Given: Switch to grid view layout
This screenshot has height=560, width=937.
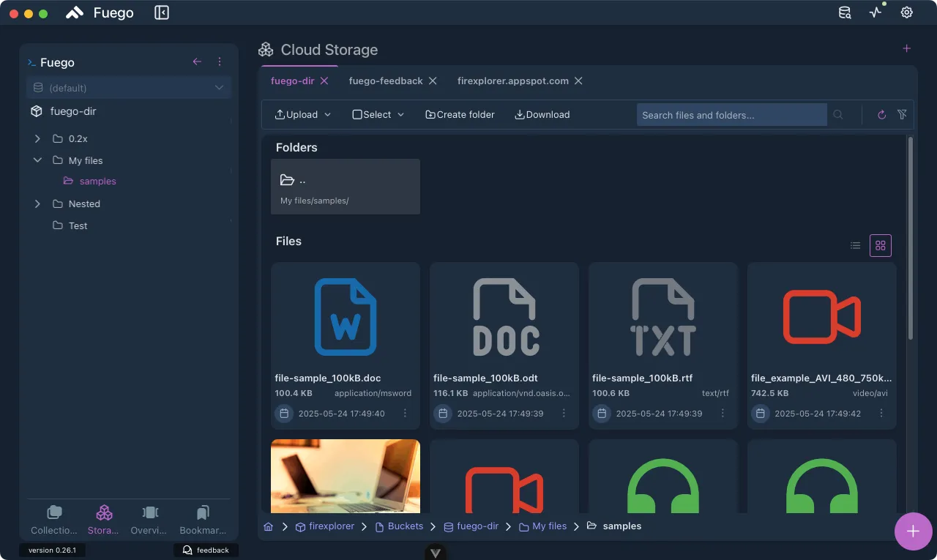Looking at the screenshot, I should pyautogui.click(x=881, y=246).
